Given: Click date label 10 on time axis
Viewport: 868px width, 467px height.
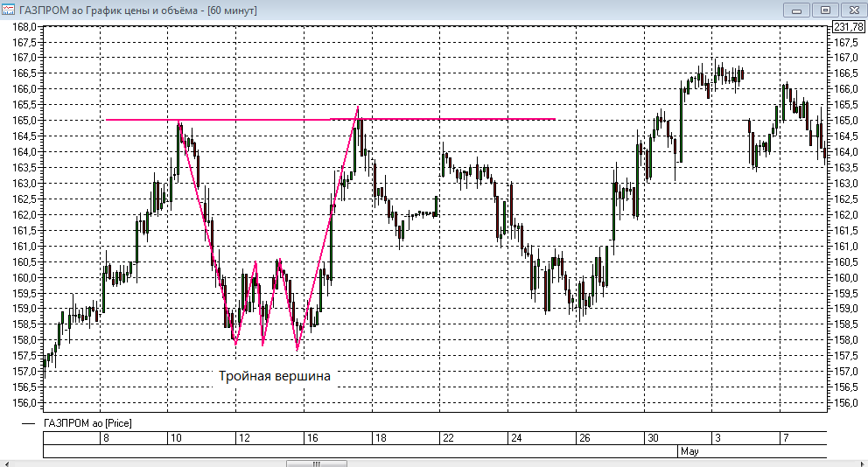Looking at the screenshot, I should point(176,437).
